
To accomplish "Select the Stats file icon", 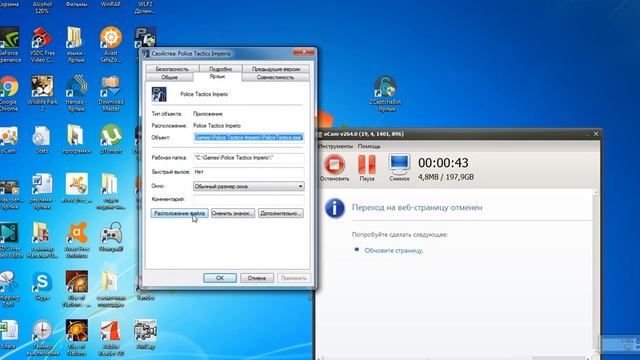I will 42,140.
